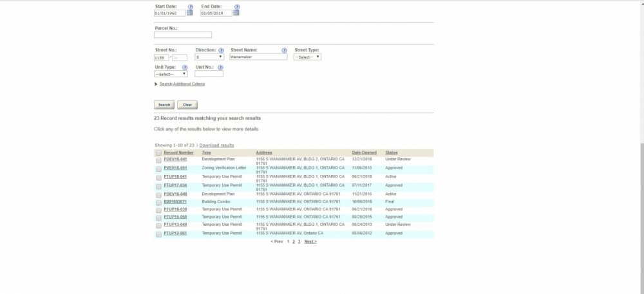Click the 'Final' status cell
The image size is (644, 294).
(x=390, y=202)
